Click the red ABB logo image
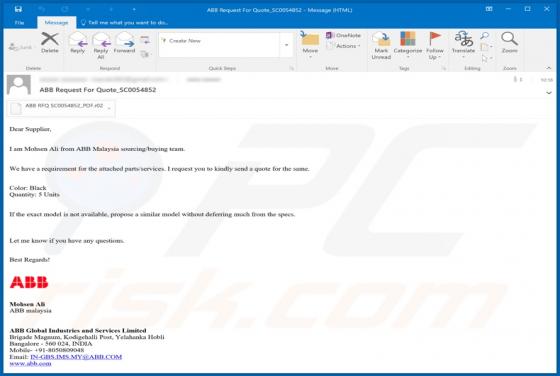The image size is (560, 376). [x=29, y=282]
